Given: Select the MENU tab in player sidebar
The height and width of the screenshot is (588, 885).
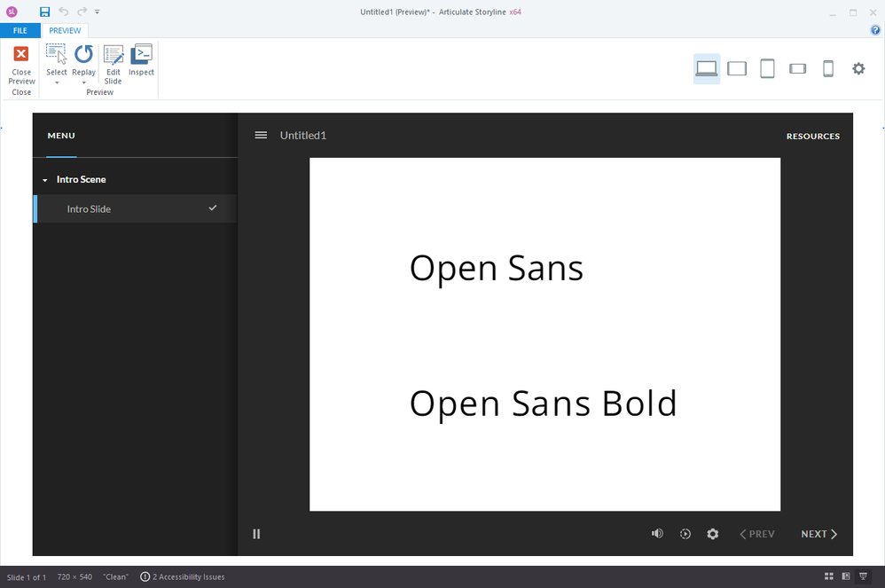Looking at the screenshot, I should coord(61,136).
